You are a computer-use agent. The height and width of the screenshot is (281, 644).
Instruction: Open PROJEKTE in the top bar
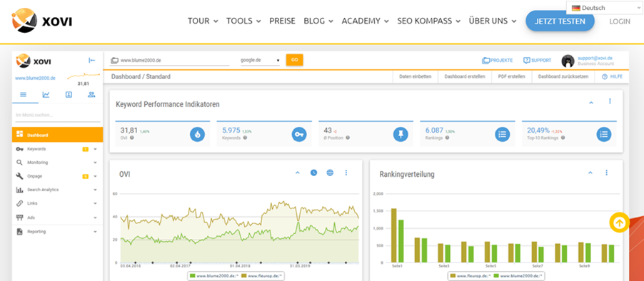click(x=498, y=61)
